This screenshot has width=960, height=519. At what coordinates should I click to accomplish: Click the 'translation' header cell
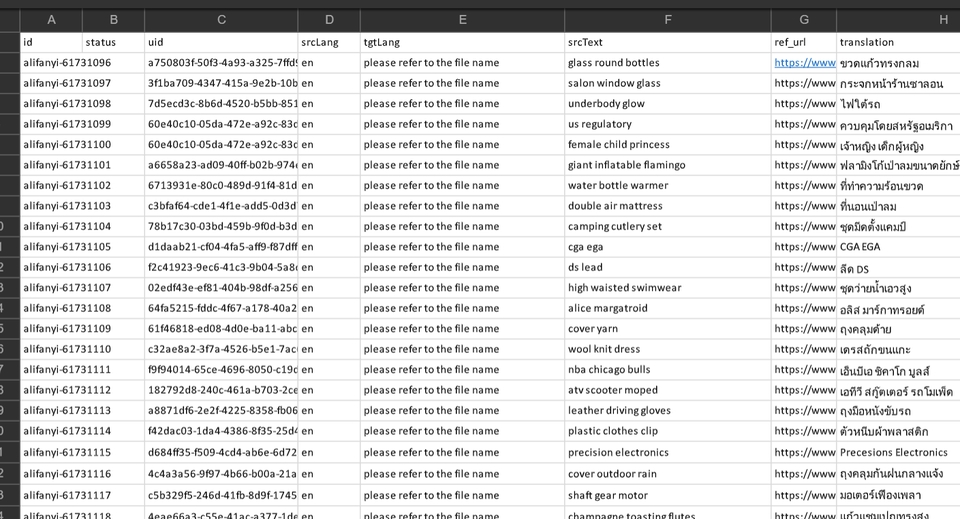(x=898, y=42)
